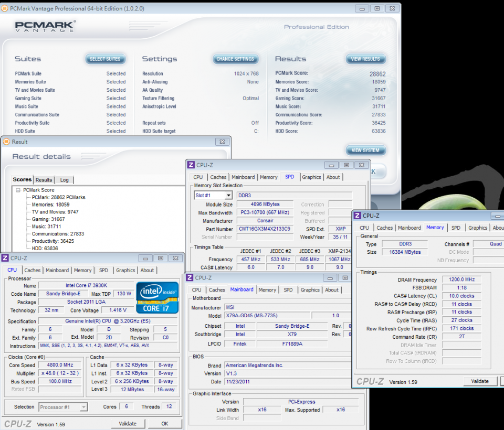The image size is (504, 430).
Task: Click the CPU-Z icon in Memory window title bar
Action: pos(357,216)
